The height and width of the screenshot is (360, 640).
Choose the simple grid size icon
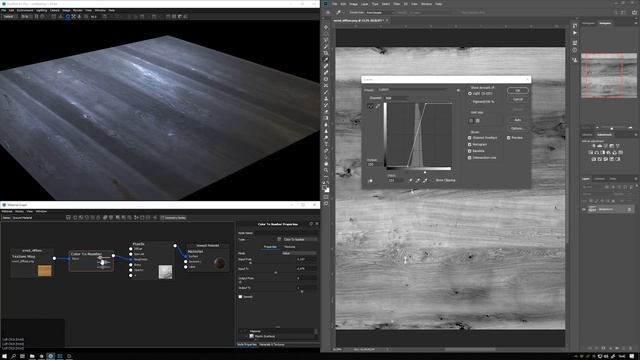pos(471,121)
